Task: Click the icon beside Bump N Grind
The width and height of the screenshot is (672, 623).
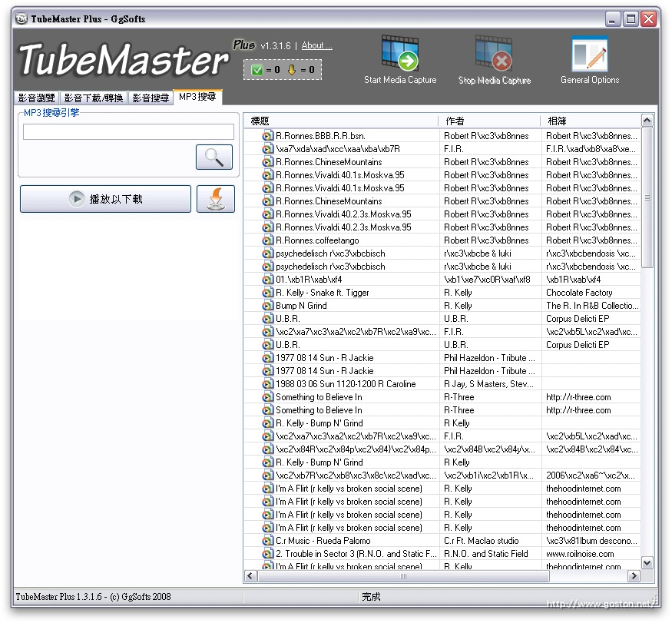Action: [x=267, y=306]
